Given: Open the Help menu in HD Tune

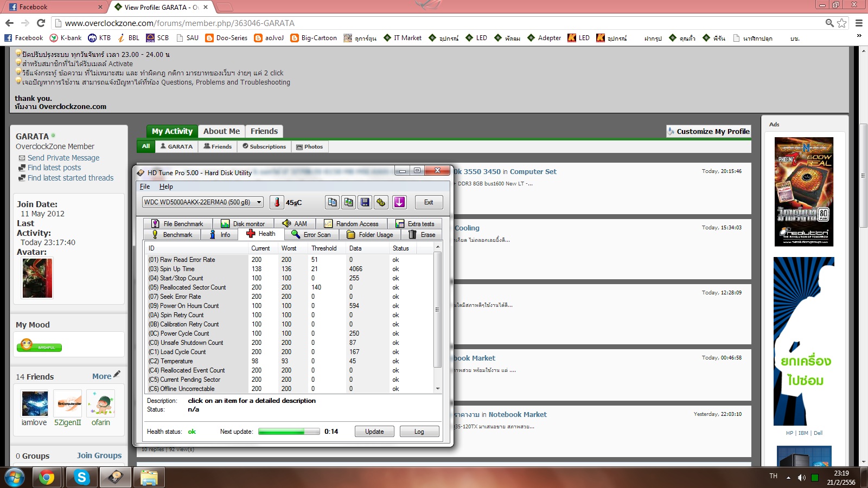Looking at the screenshot, I should (x=166, y=187).
